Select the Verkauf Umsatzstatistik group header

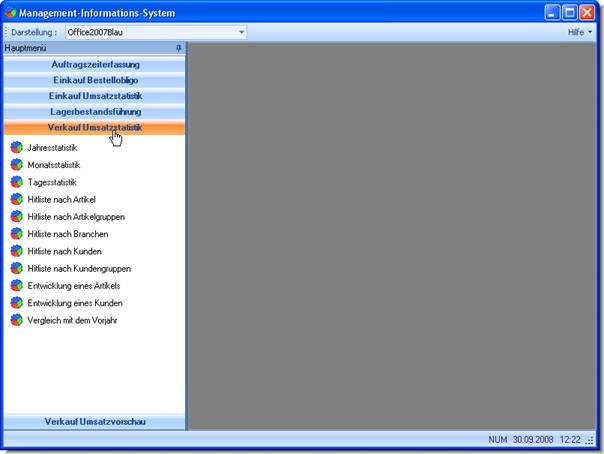tap(95, 127)
